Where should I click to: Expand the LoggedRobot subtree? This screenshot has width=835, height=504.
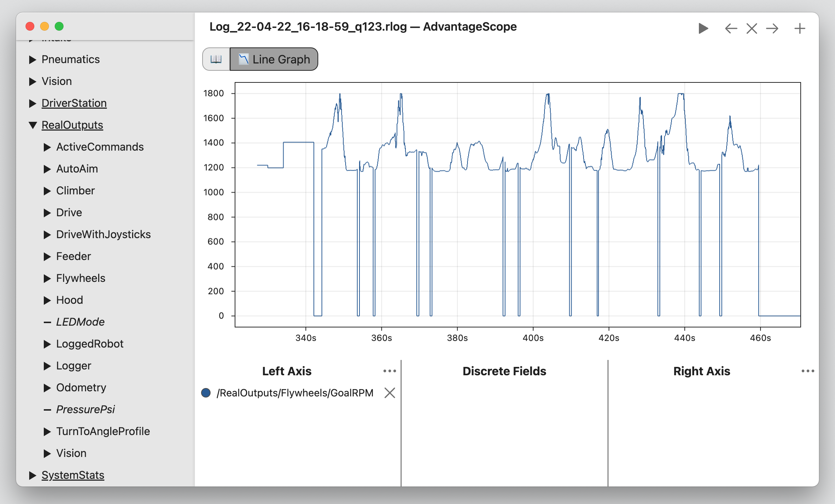47,344
